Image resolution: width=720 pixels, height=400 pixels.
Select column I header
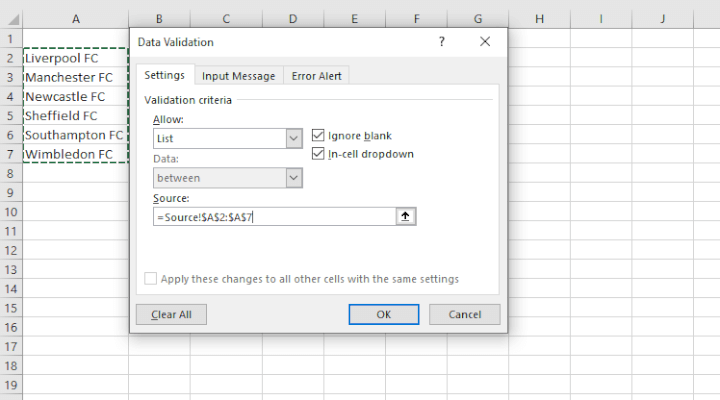pos(601,19)
